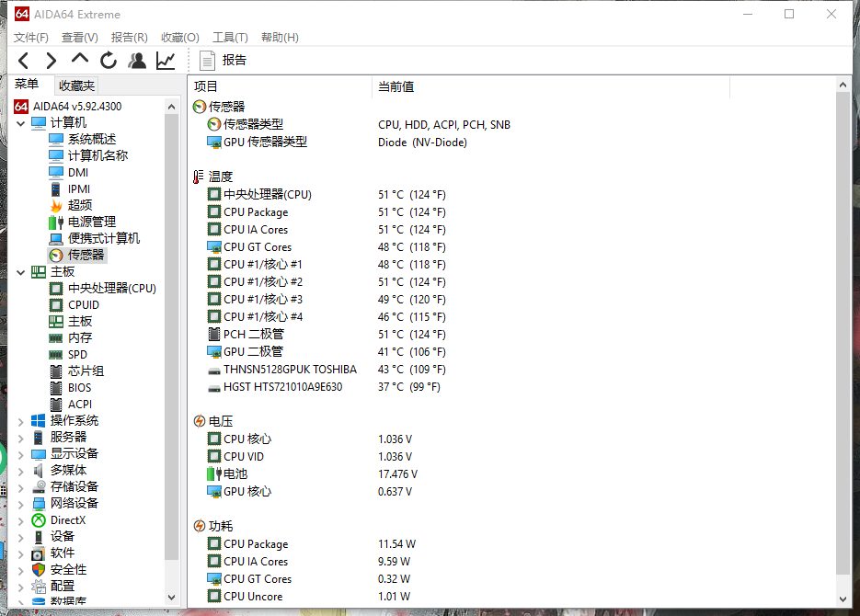This screenshot has width=860, height=616.
Task: Expand the DirectX tree node
Action: (x=21, y=520)
